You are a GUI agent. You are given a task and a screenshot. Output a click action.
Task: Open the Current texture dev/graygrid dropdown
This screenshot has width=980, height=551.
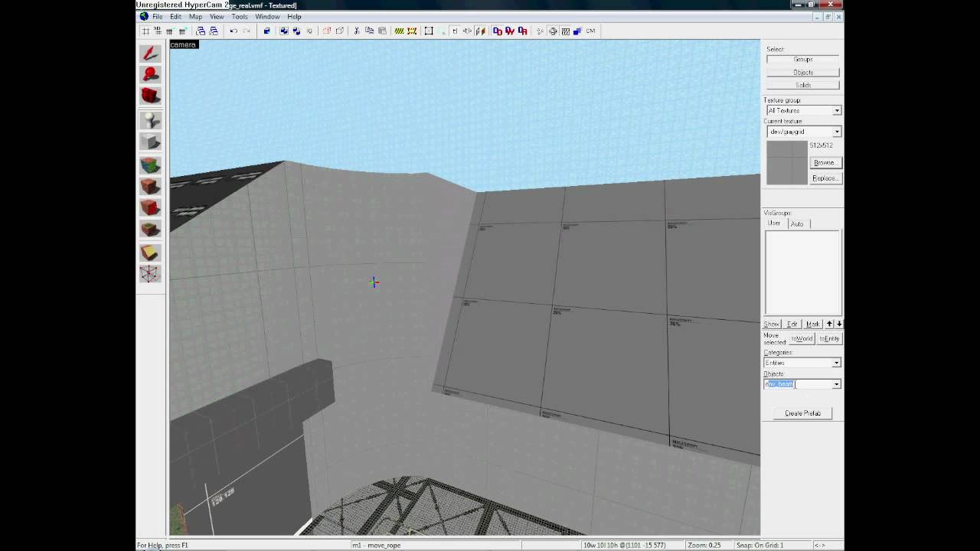tap(837, 132)
